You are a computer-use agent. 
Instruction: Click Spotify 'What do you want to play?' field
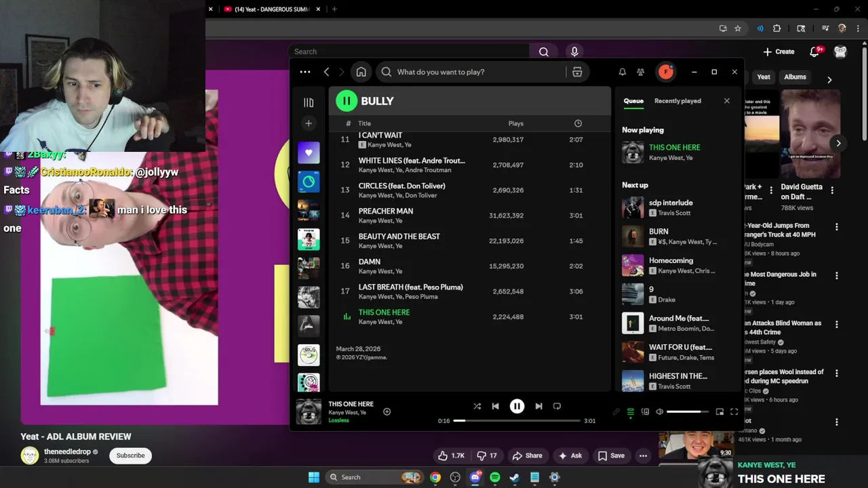coord(471,72)
